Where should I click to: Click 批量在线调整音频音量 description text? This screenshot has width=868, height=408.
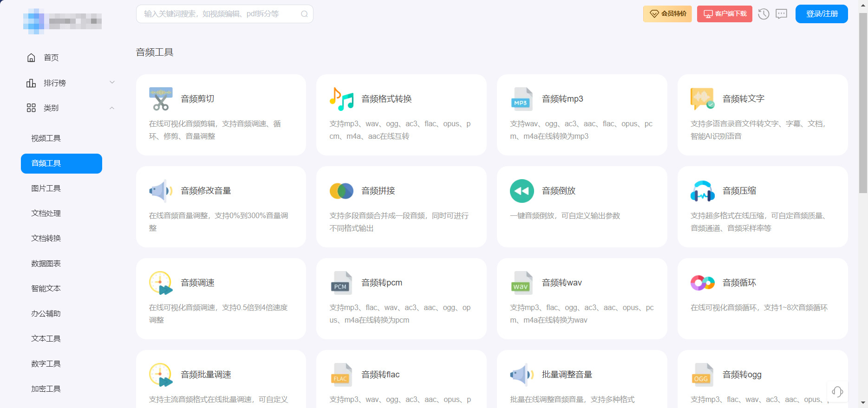[572, 400]
